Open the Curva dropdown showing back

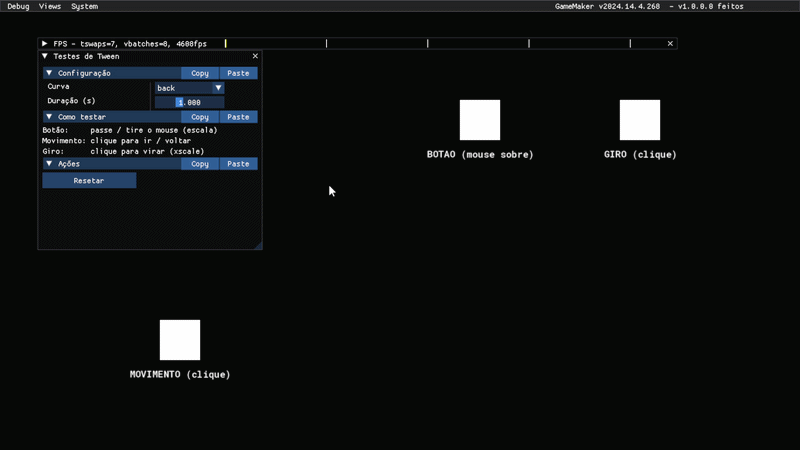(189, 88)
